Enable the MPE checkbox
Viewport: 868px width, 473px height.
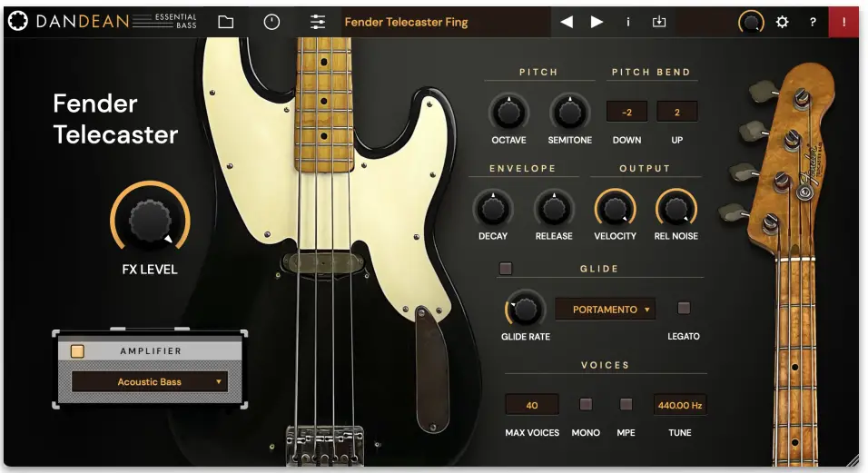coord(626,404)
